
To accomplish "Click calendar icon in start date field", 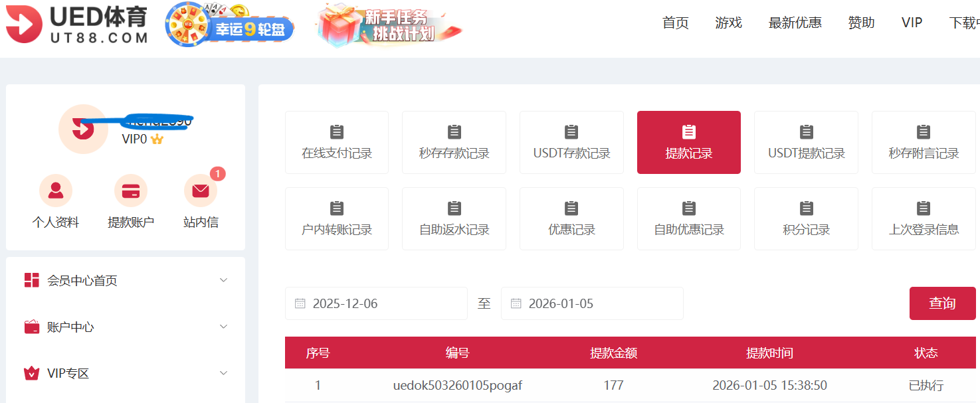I will click(300, 303).
